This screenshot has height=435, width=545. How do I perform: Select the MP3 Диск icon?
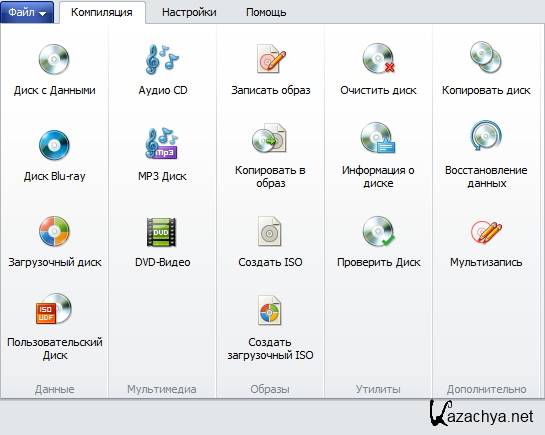(x=162, y=143)
